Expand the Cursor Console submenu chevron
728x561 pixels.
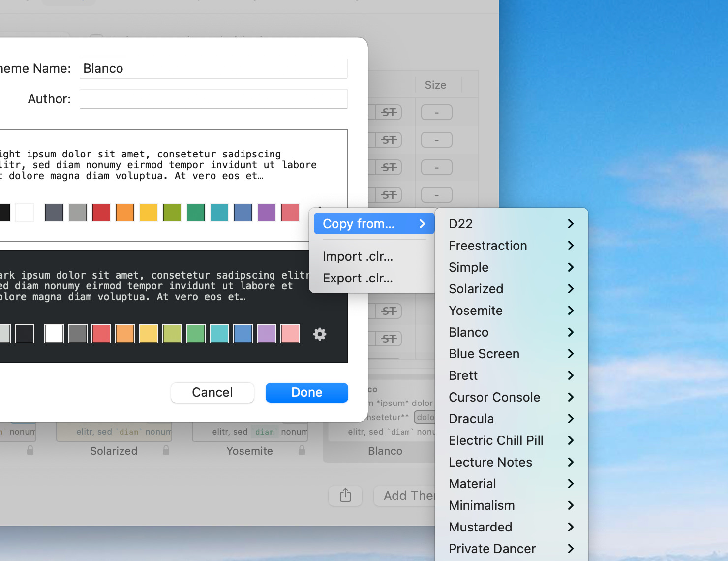[x=571, y=397]
